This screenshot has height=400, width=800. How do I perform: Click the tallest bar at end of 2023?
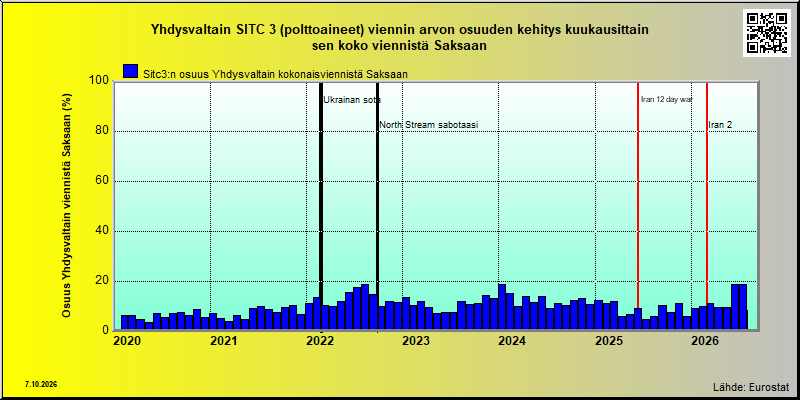(x=502, y=307)
